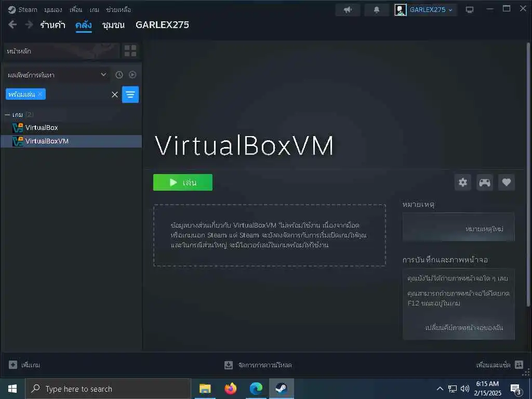The height and width of the screenshot is (399, 532).
Task: Open the มุมมอง (View) menu
Action: [54, 9]
